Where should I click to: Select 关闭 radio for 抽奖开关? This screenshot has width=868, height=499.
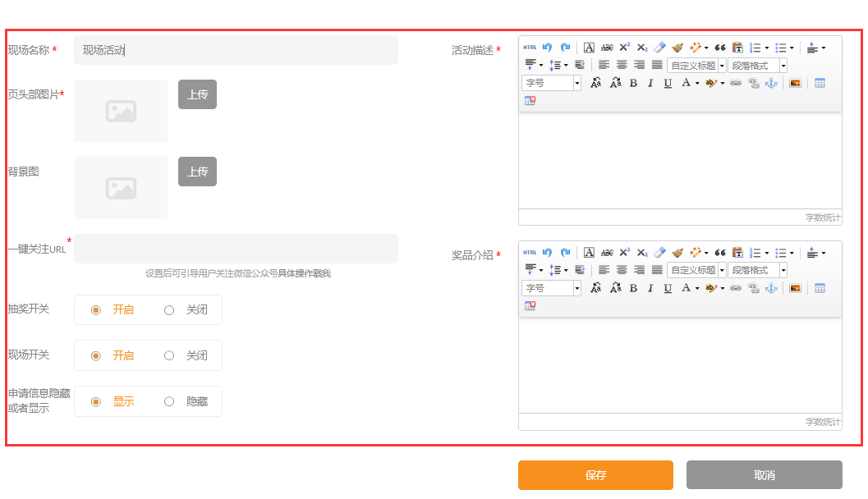click(x=169, y=310)
